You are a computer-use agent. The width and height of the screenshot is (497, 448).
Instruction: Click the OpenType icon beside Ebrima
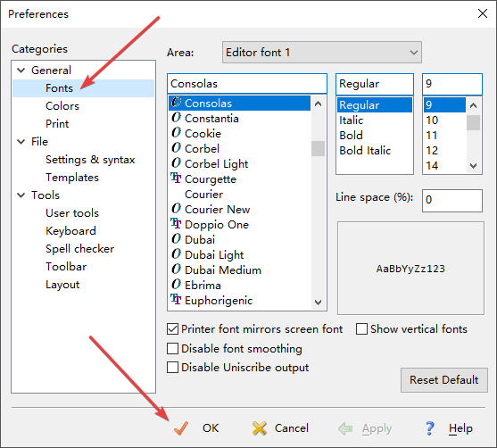[177, 285]
